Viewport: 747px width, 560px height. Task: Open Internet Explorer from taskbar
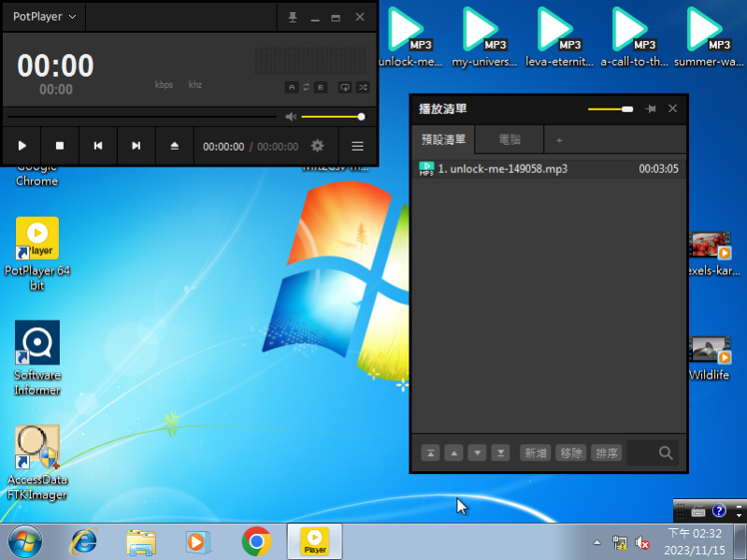84,542
